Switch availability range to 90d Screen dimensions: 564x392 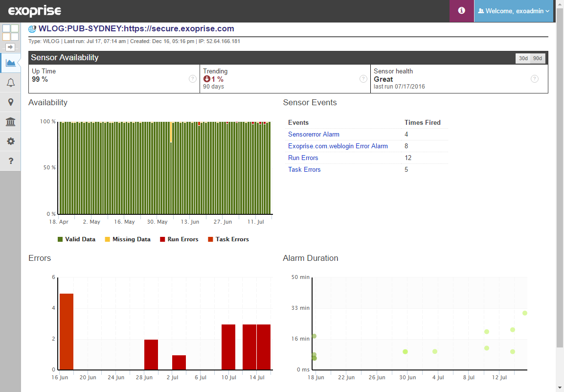[x=538, y=58]
